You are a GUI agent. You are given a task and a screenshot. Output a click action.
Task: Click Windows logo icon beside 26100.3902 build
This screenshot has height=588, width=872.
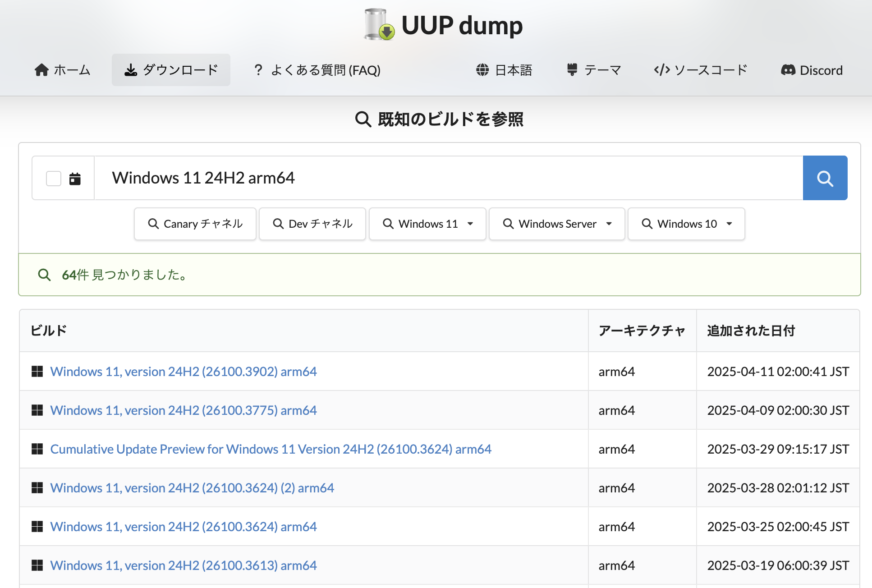pos(37,372)
